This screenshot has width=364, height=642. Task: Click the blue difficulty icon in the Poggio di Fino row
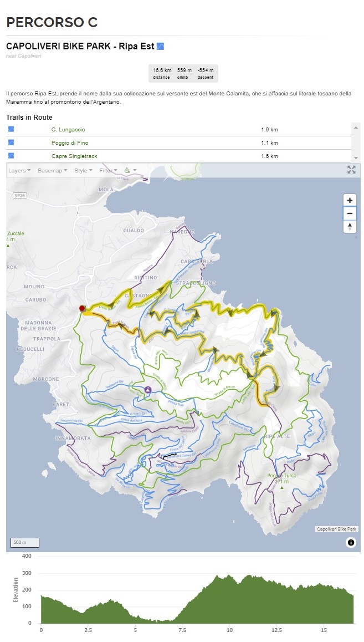coord(11,142)
